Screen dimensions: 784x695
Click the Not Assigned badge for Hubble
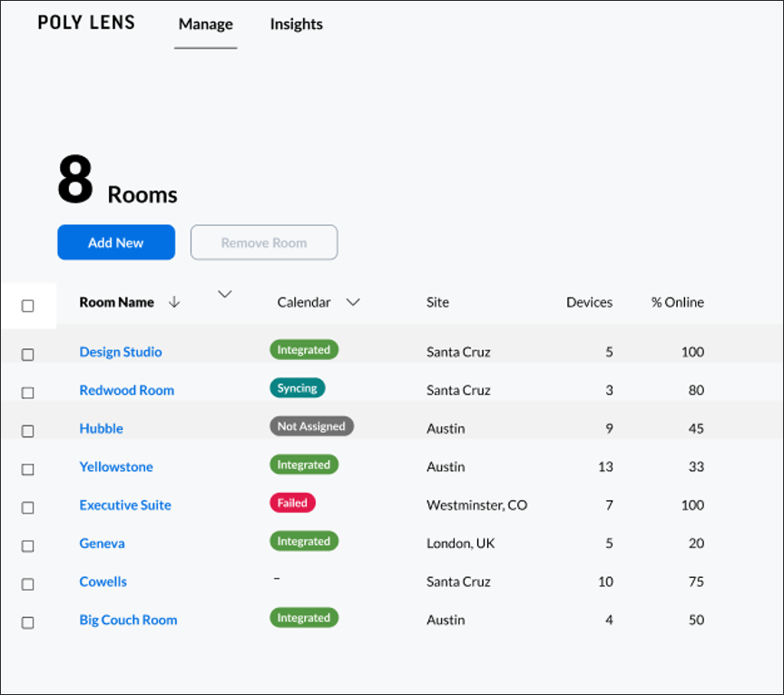pyautogui.click(x=311, y=426)
